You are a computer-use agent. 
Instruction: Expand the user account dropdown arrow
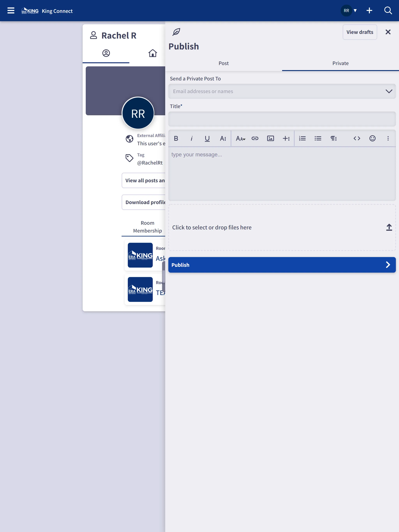[355, 11]
